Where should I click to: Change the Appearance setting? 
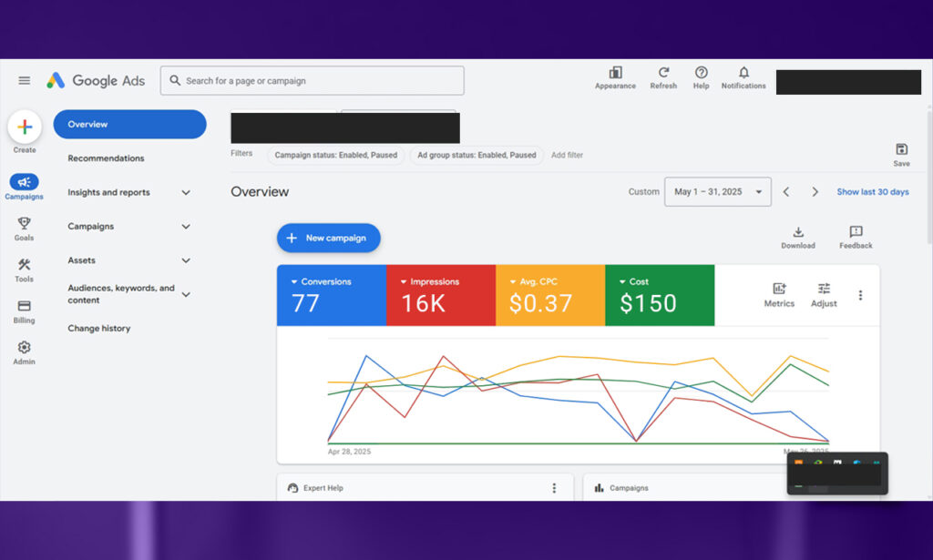pyautogui.click(x=615, y=78)
